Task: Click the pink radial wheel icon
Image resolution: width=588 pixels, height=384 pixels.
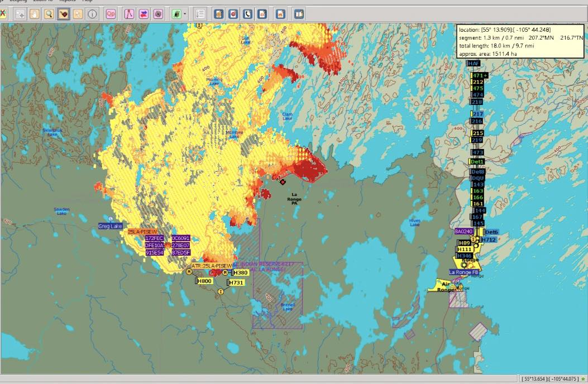Action: (159, 15)
